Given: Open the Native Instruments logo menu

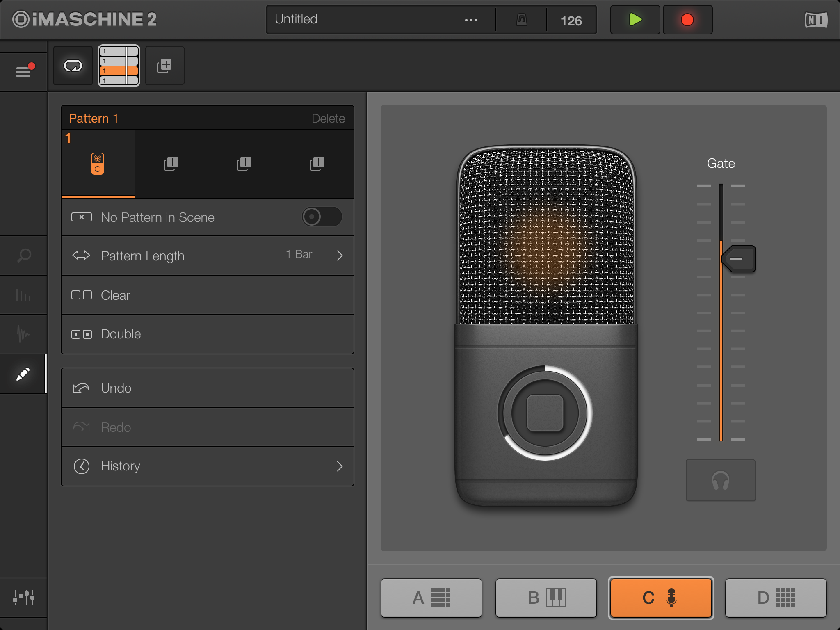Looking at the screenshot, I should click(816, 20).
